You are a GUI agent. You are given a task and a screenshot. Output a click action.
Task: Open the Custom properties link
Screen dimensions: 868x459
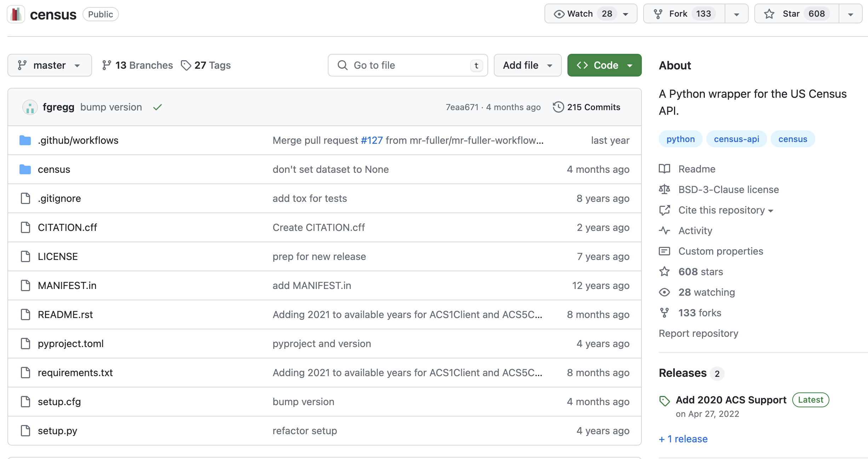pyautogui.click(x=721, y=251)
